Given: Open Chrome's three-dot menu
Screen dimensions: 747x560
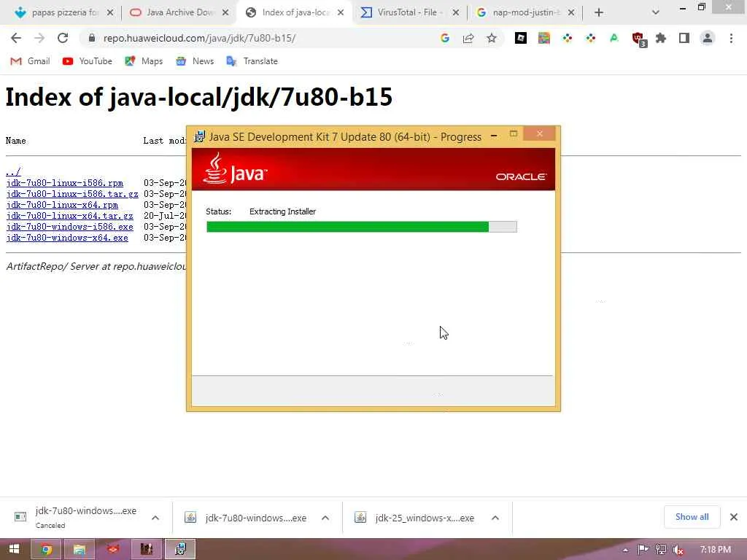Looking at the screenshot, I should (x=731, y=38).
